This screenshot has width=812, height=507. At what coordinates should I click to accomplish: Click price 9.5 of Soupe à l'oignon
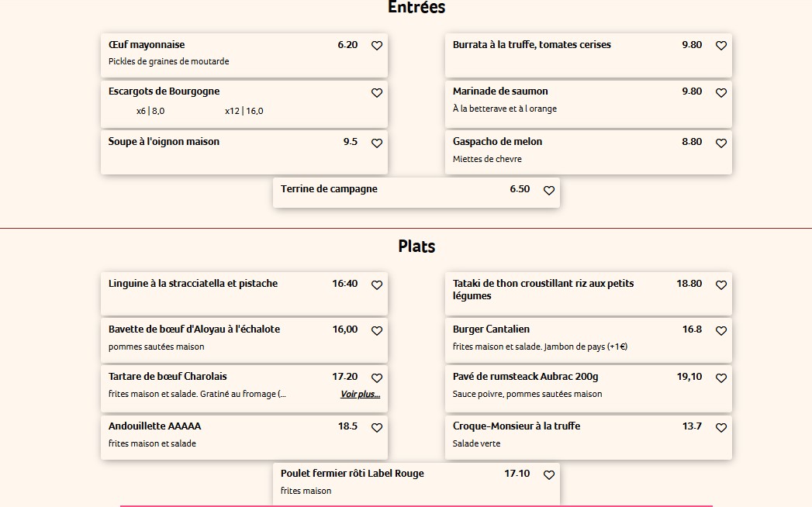tap(350, 141)
